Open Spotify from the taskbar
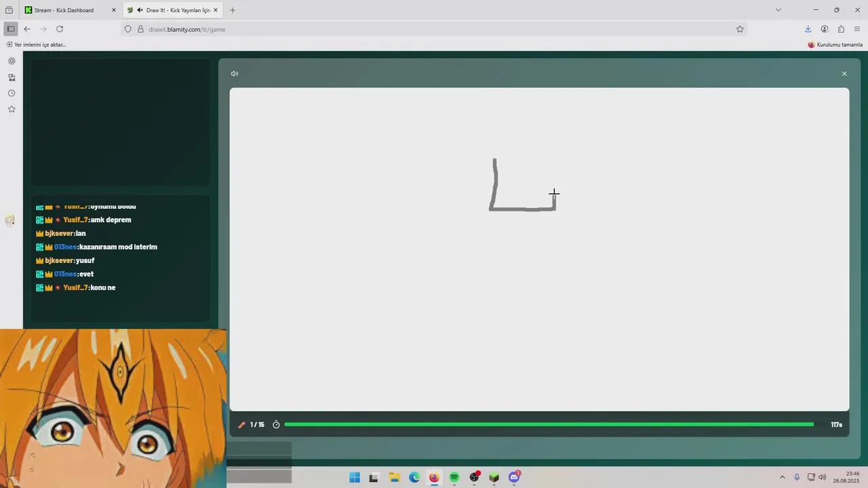Viewport: 868px width, 488px height. click(454, 477)
